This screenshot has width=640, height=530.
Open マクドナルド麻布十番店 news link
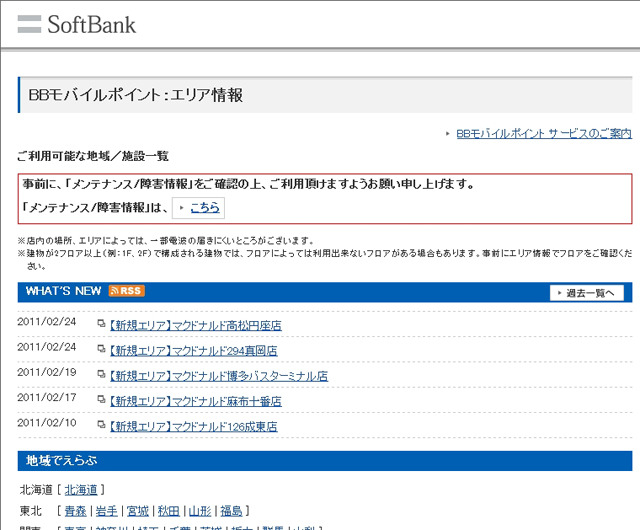click(196, 401)
